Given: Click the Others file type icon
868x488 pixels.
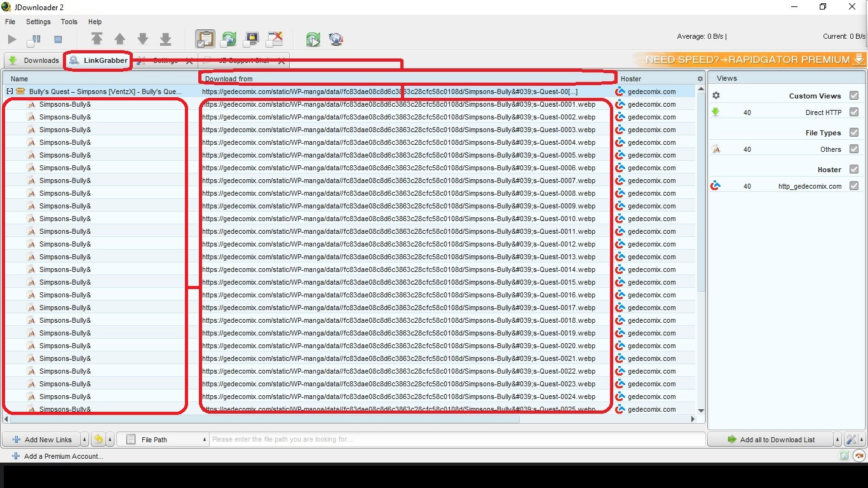Looking at the screenshot, I should (715, 149).
